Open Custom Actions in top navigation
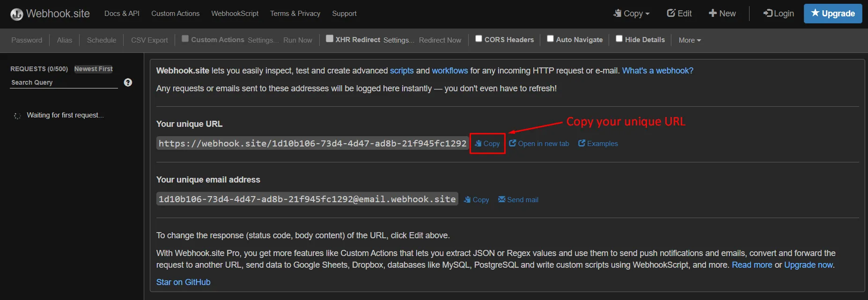868x300 pixels. (x=175, y=14)
